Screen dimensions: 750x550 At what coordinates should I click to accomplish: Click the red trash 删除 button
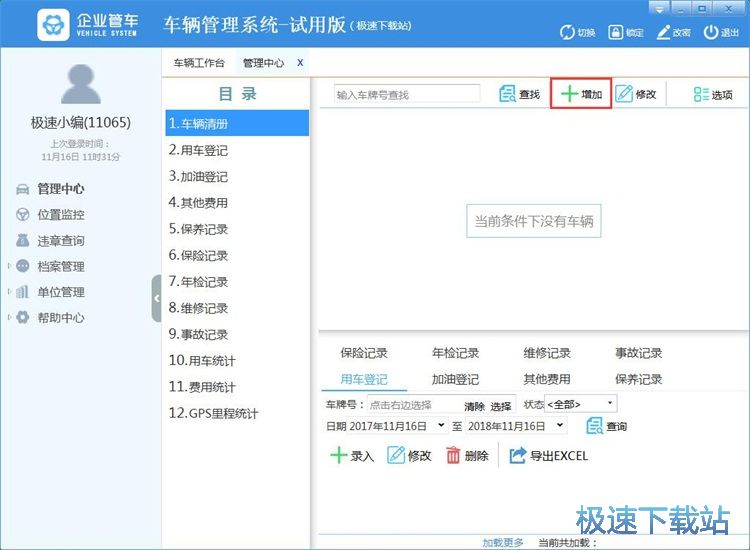click(x=467, y=456)
